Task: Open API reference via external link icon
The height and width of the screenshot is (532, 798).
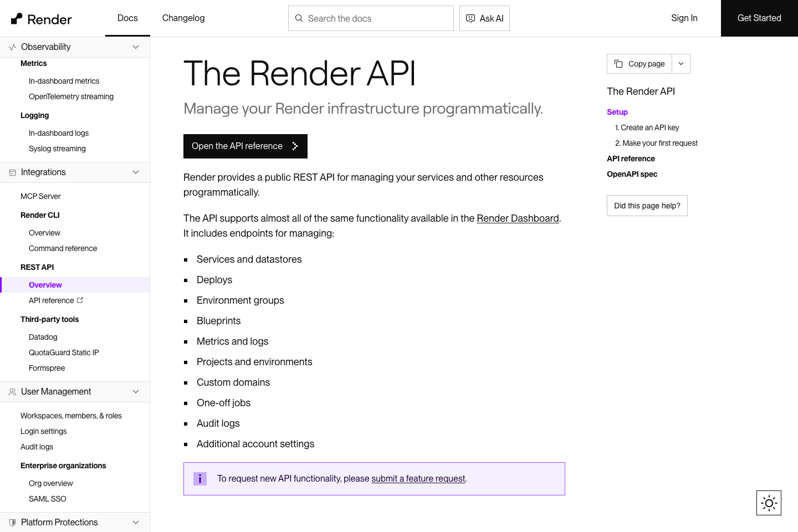Action: click(79, 300)
